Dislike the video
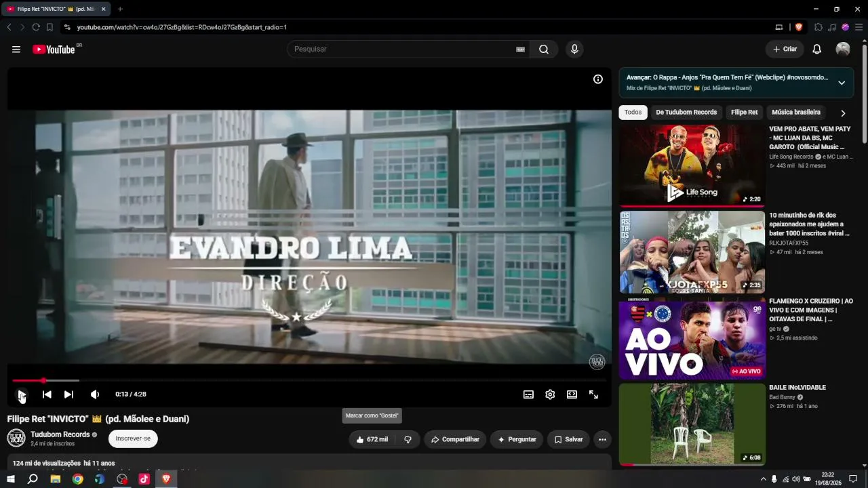Viewport: 868px width, 488px height. click(x=408, y=439)
